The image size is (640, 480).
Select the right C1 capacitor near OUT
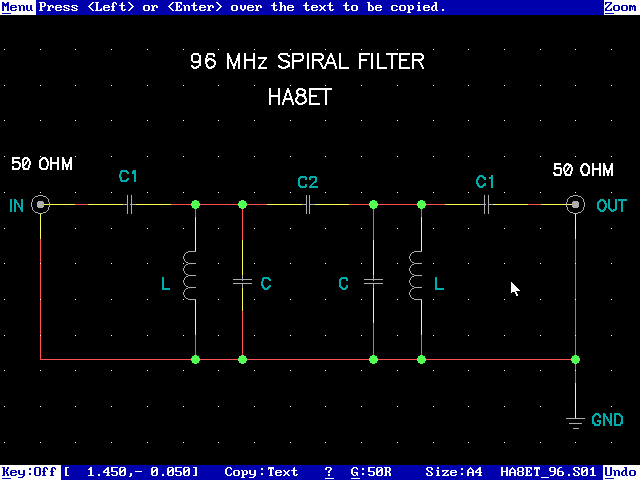point(485,205)
